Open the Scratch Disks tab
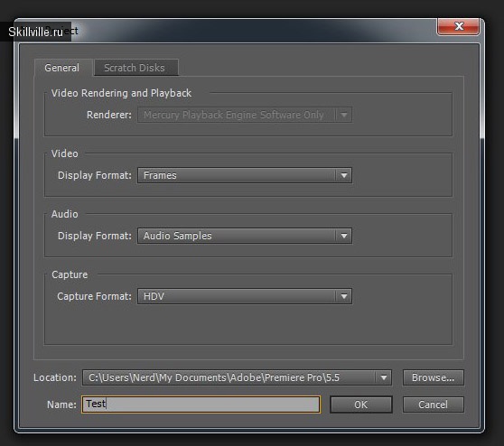 pos(135,68)
